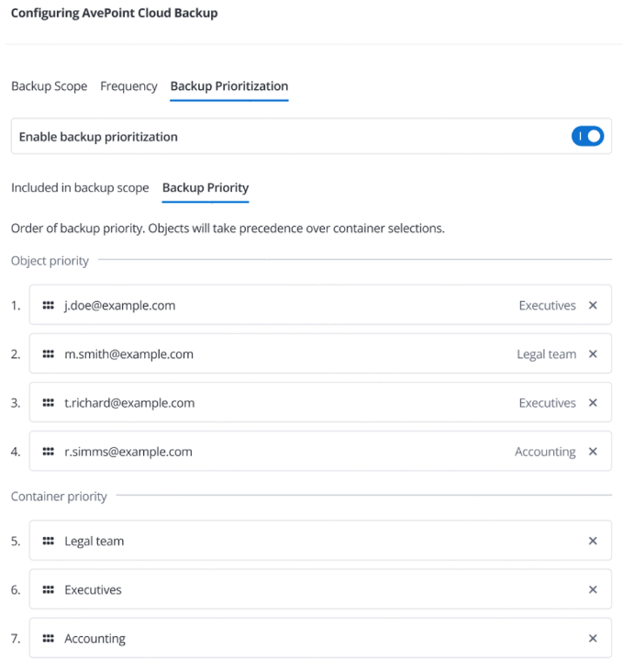Remove Accounting container from priority
Screen dimensions: 623x672
593,638
